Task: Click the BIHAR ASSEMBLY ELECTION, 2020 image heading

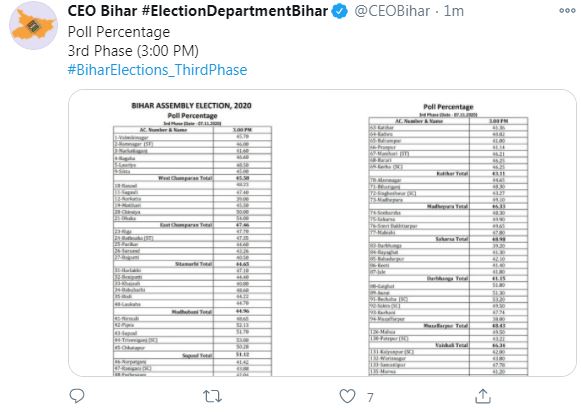Action: click(191, 106)
